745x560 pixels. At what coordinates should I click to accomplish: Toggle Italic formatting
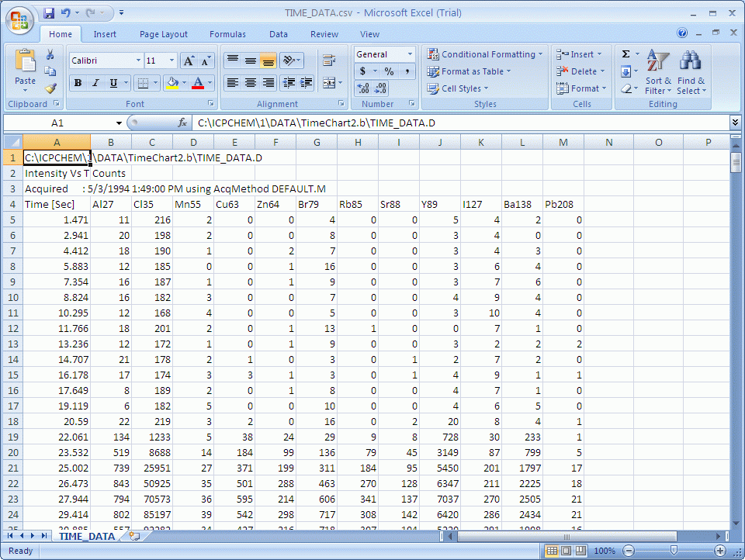point(95,83)
